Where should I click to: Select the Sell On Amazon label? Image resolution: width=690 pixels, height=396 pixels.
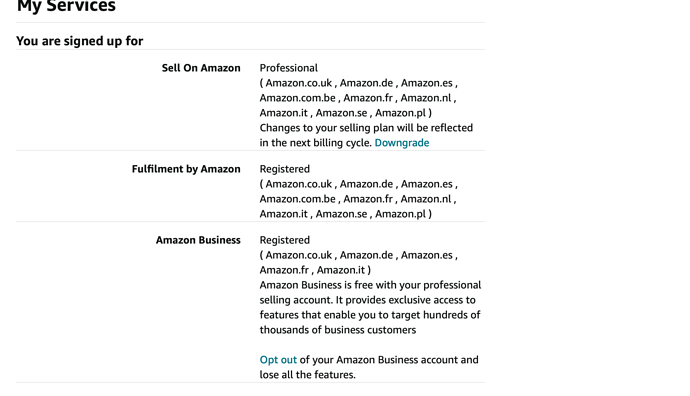201,68
